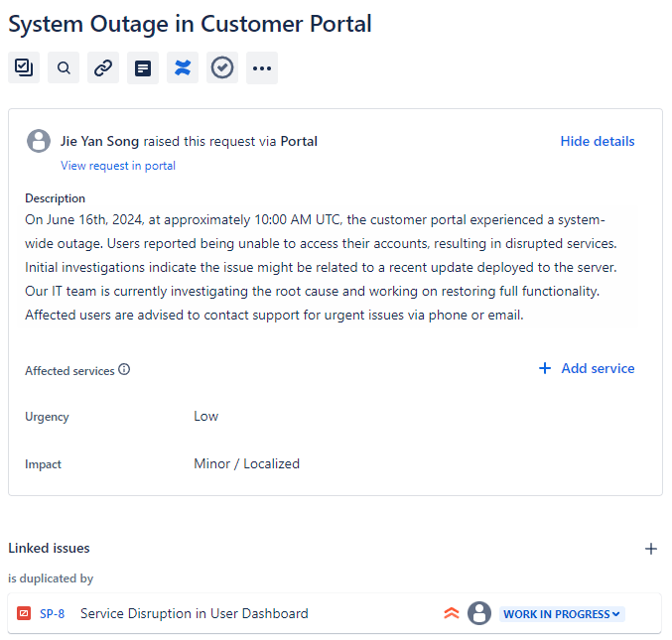Click the circled checkmark icon
Screen dimensions: 672x640
click(222, 67)
